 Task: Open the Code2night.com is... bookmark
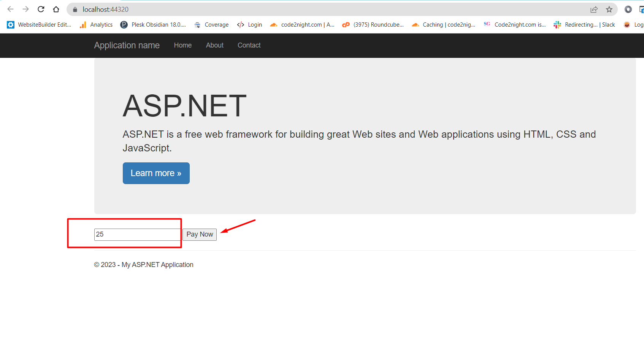[514, 25]
